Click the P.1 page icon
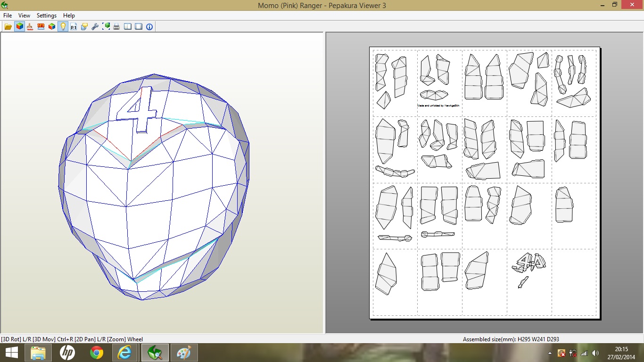 click(74, 27)
